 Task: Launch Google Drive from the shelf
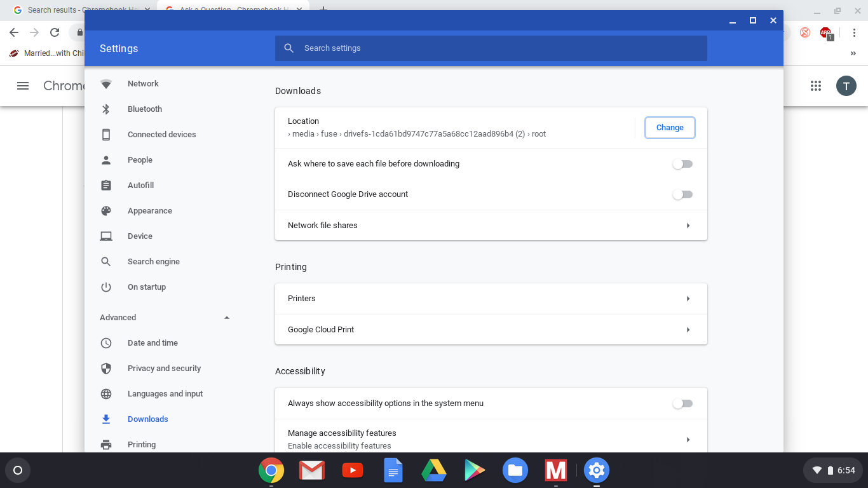(433, 470)
